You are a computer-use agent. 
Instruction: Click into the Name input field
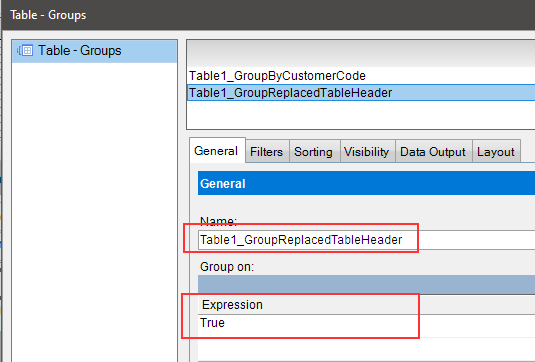pyautogui.click(x=366, y=240)
